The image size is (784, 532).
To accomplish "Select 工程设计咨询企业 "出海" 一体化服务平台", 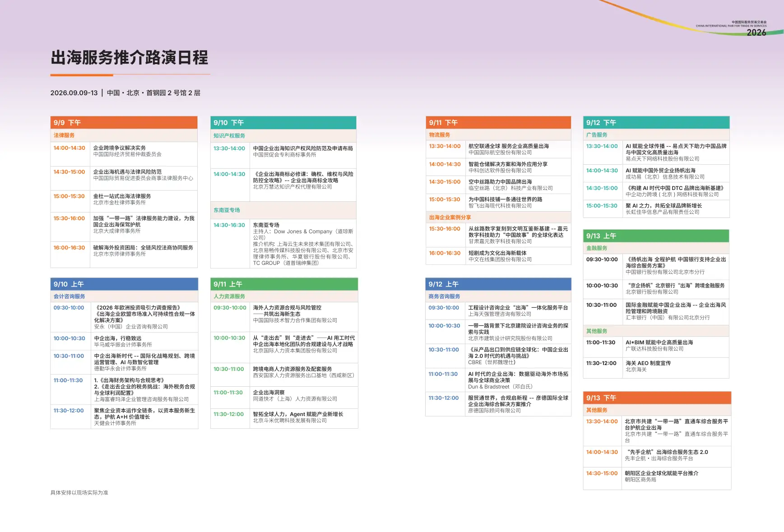I will 518,308.
